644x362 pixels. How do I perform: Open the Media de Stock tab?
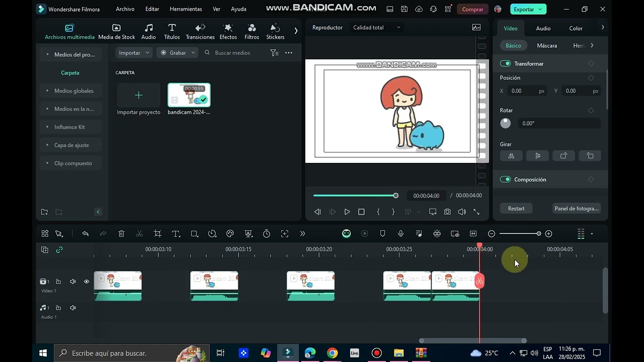116,32
